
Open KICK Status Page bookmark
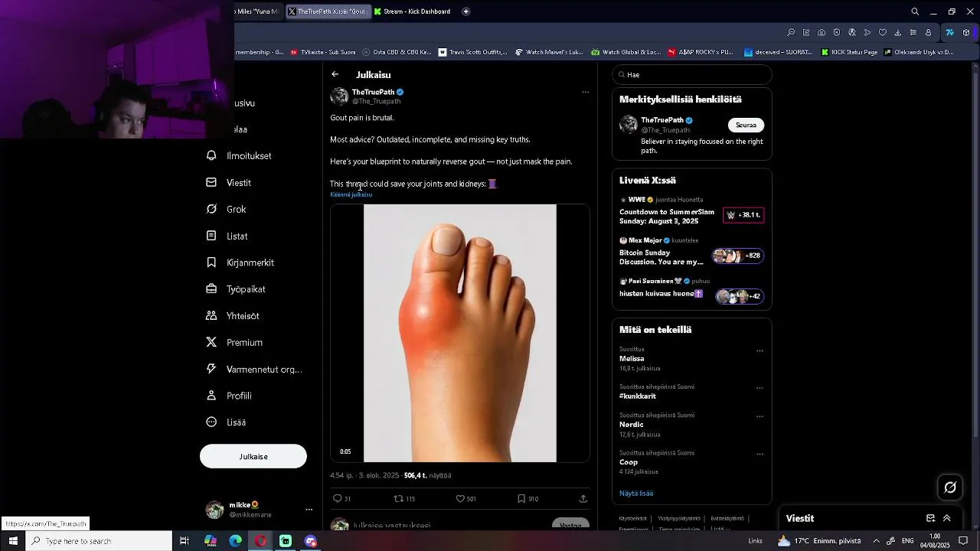point(850,52)
